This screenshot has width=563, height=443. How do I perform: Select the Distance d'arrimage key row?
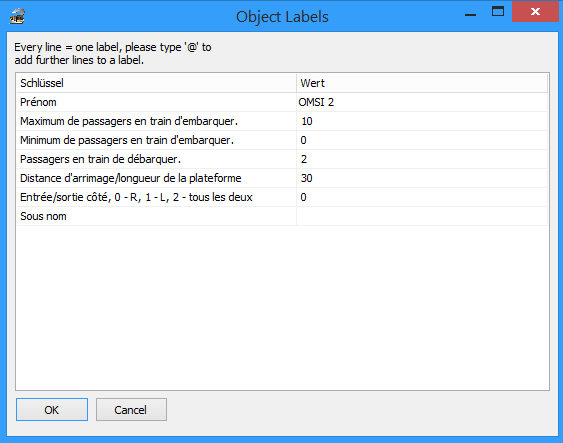point(157,178)
